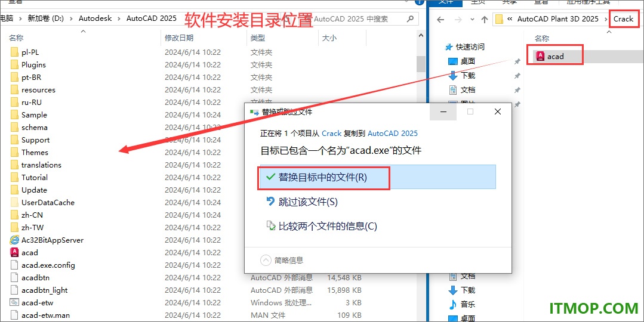Expand chevron before 新加卷 (D:) in address bar
The width and height of the screenshot is (644, 322).
point(21,18)
